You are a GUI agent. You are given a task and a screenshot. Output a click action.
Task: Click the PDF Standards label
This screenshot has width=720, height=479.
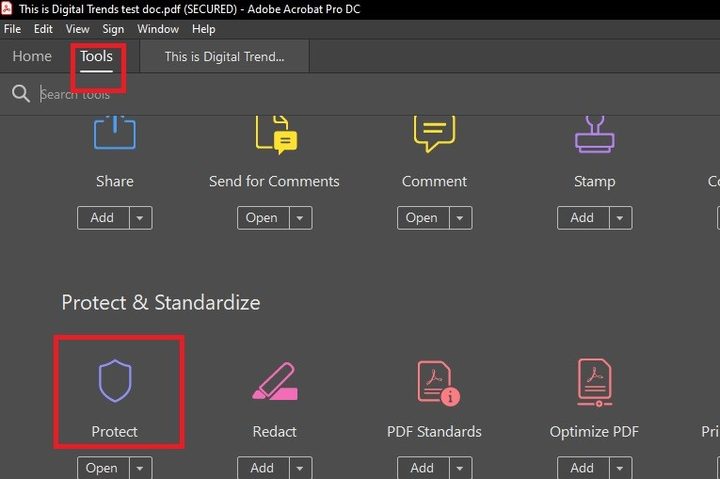tap(434, 431)
